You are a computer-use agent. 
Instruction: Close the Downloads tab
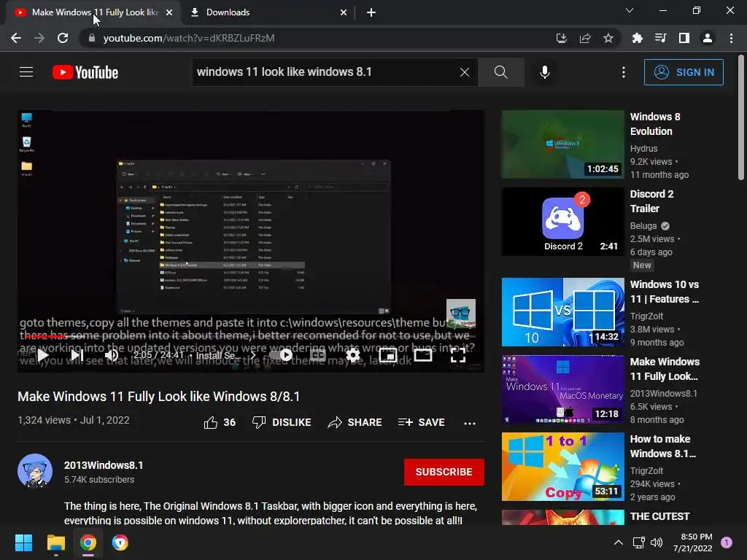pos(344,12)
